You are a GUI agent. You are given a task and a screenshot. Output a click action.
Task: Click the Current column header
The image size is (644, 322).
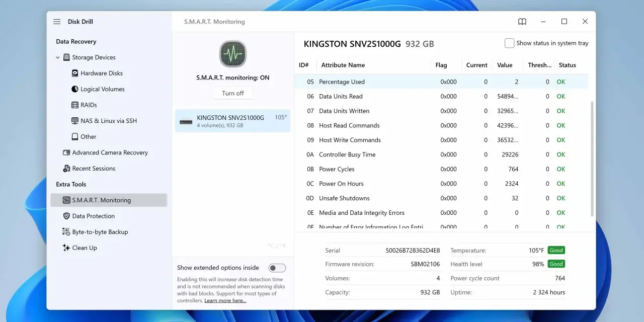pyautogui.click(x=476, y=65)
